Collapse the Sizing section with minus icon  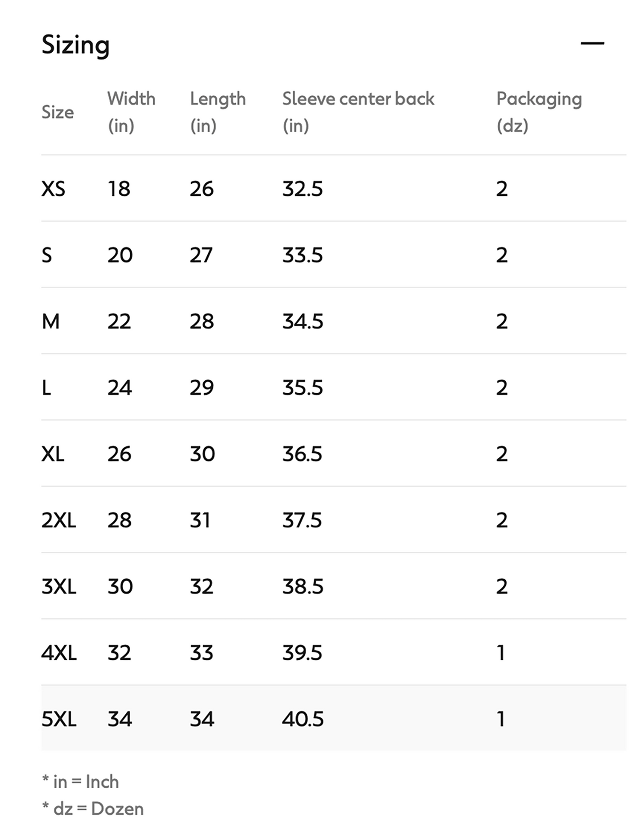pos(592,43)
